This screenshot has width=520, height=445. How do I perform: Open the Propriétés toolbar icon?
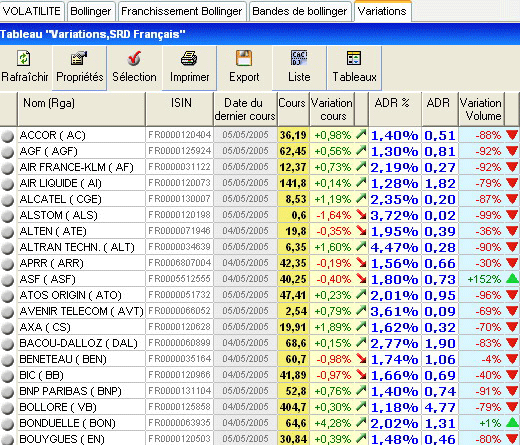(79, 58)
